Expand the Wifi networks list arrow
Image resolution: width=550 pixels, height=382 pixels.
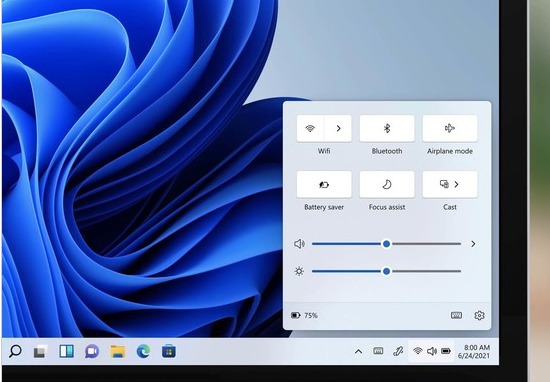338,128
